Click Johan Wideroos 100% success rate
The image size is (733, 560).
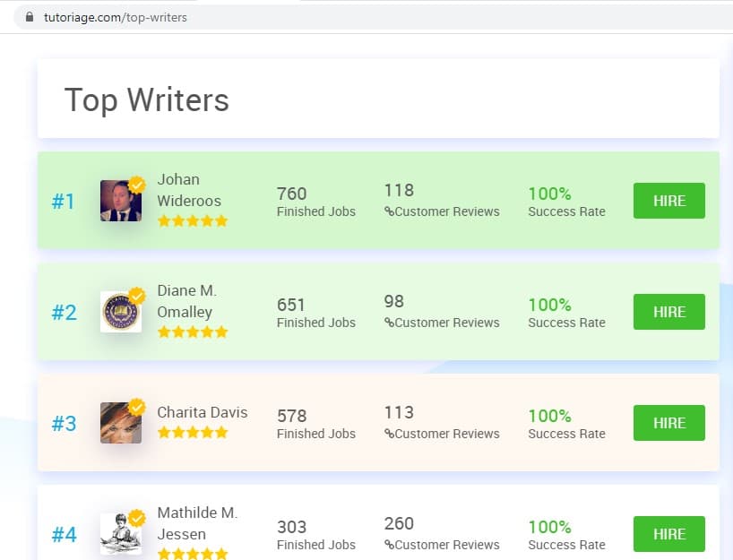(x=550, y=194)
